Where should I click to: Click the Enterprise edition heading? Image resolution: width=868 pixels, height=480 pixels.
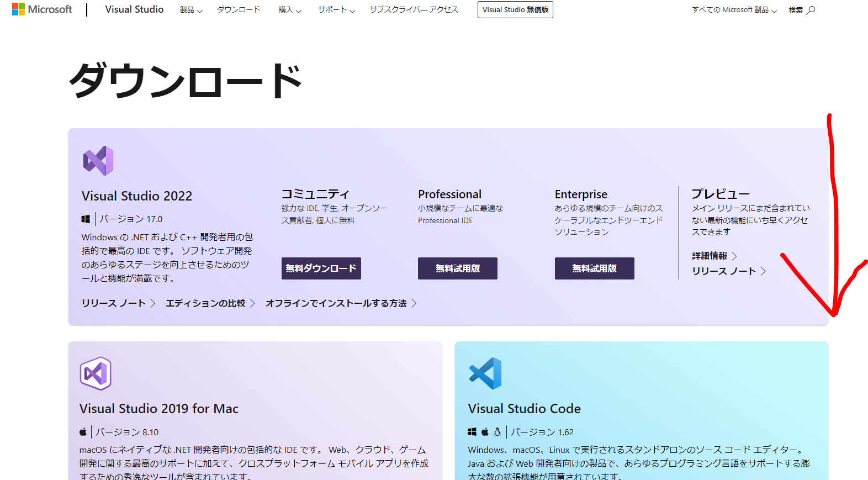(581, 194)
